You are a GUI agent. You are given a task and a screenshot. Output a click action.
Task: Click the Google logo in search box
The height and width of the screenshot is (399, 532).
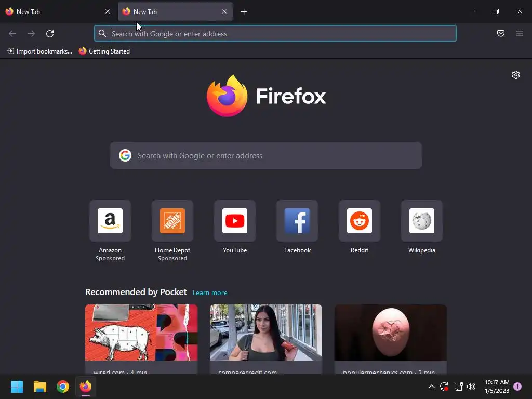coord(125,155)
